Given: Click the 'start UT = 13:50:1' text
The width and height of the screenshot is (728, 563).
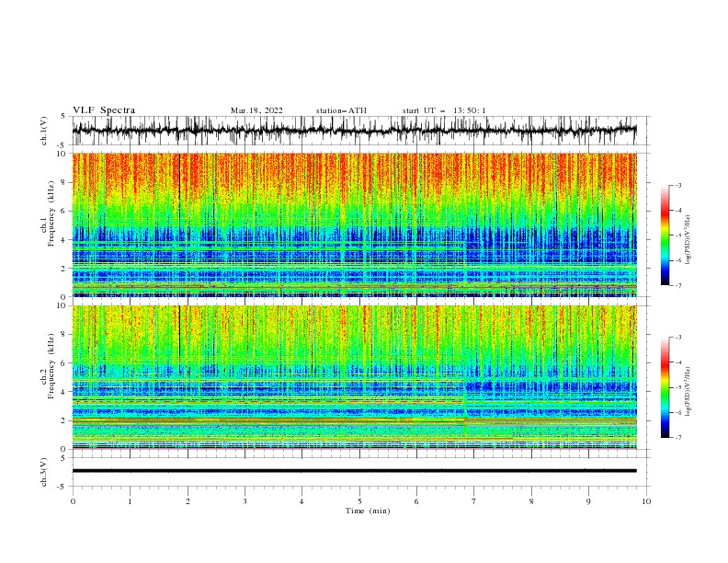Looking at the screenshot, I should [444, 110].
